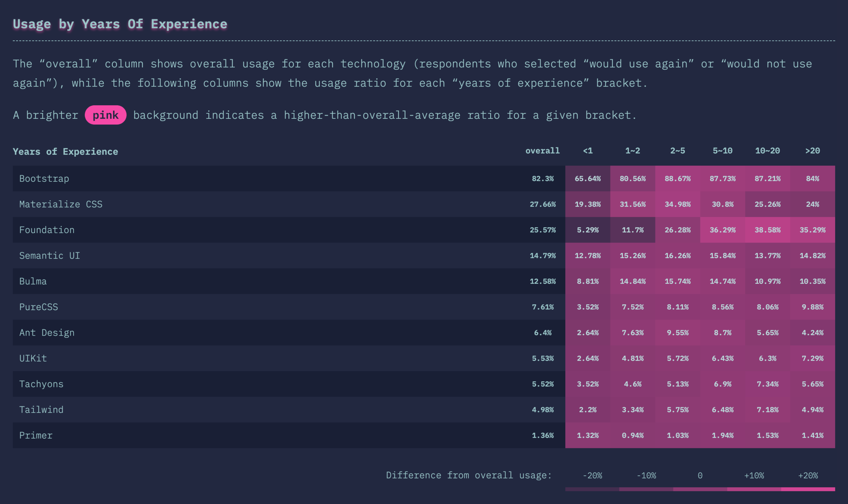Image resolution: width=848 pixels, height=504 pixels.
Task: Select the 10~20 column header
Action: click(767, 151)
